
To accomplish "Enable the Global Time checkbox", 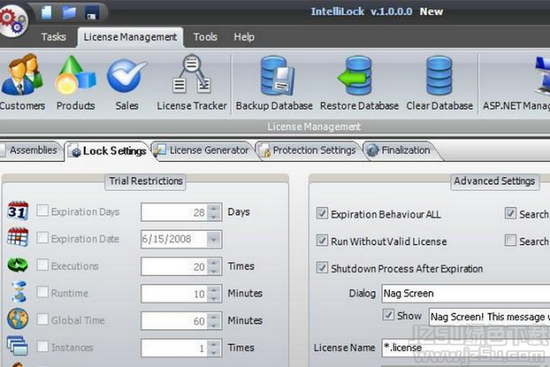I will tap(42, 319).
